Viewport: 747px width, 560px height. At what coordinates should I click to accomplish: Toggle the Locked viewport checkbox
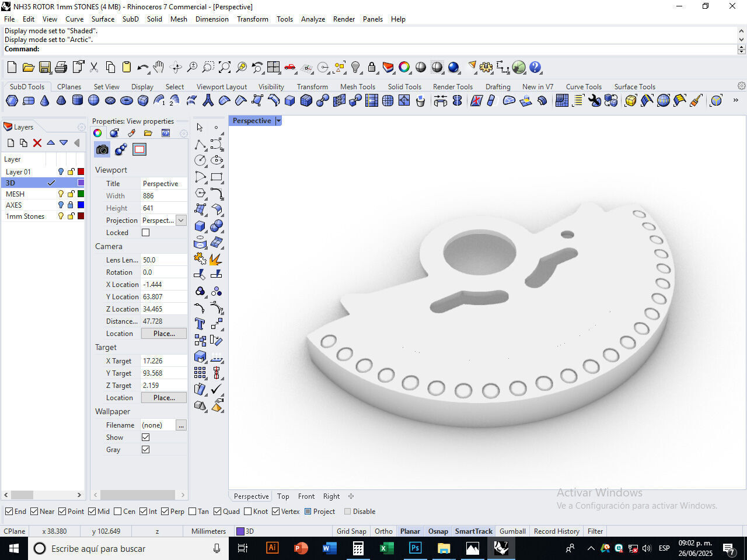pos(146,232)
